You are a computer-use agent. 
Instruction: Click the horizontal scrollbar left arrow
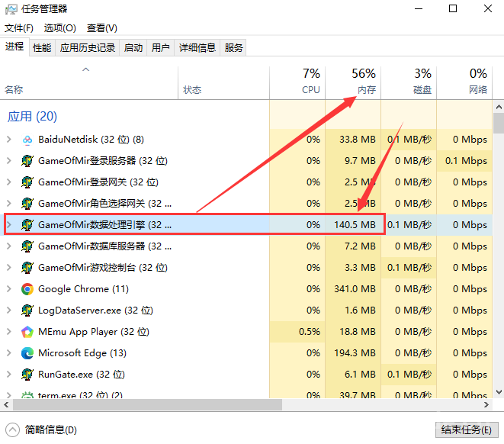(6, 405)
